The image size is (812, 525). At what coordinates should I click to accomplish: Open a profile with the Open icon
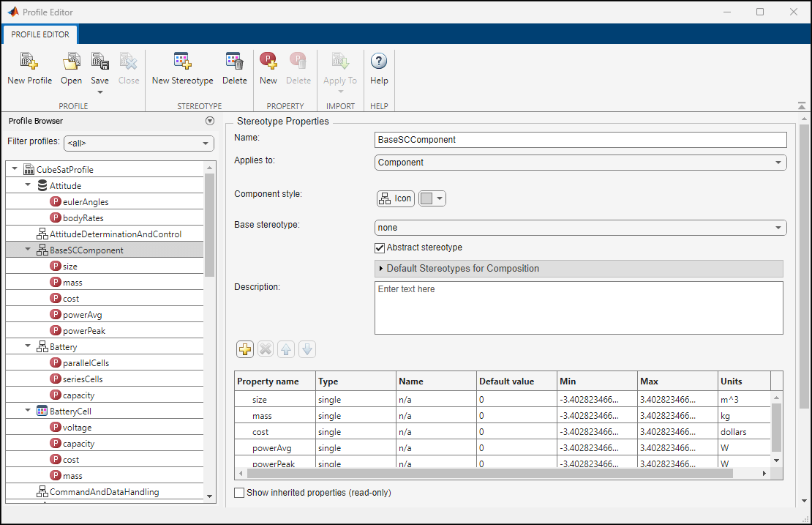[x=71, y=62]
